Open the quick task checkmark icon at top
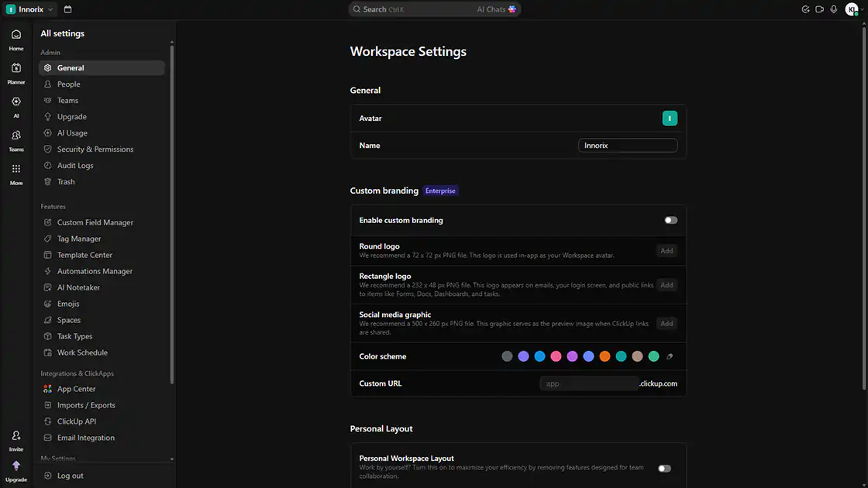868x488 pixels. [x=805, y=9]
